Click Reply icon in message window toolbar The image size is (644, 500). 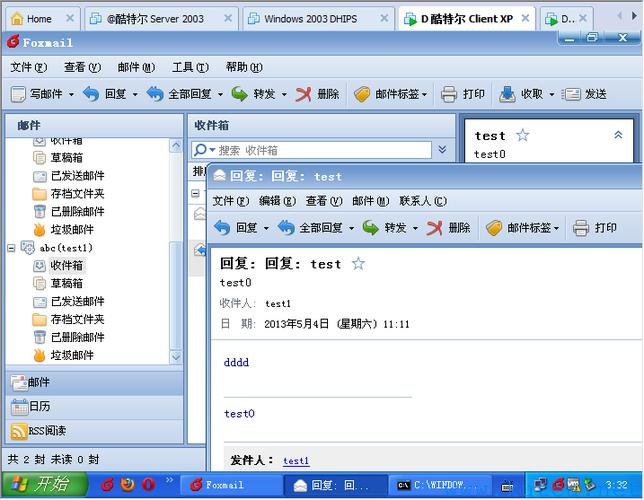coord(222,228)
